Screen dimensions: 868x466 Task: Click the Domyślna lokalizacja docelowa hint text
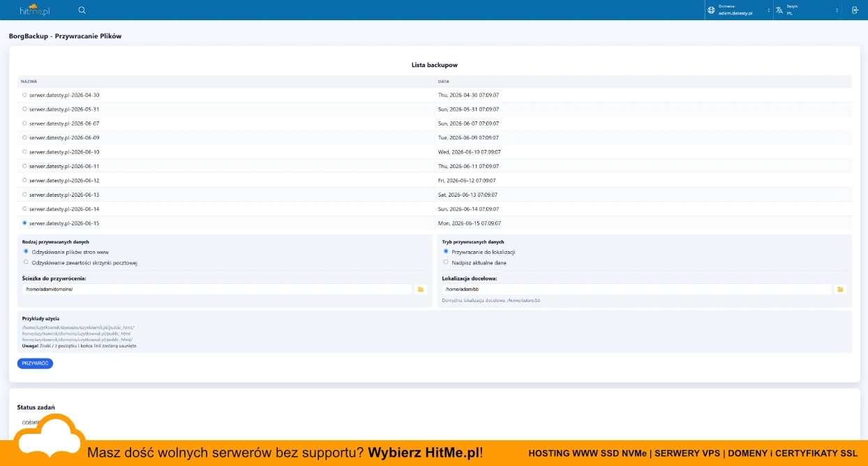pos(491,300)
